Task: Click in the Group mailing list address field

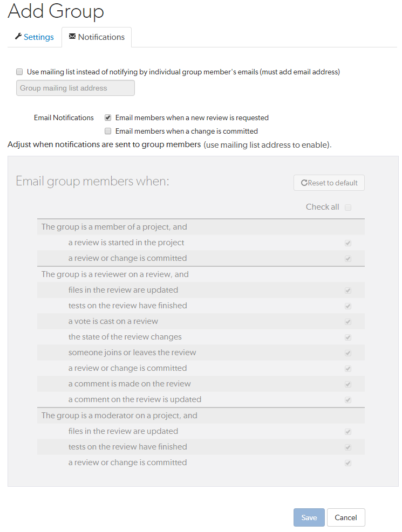Action: tap(76, 88)
